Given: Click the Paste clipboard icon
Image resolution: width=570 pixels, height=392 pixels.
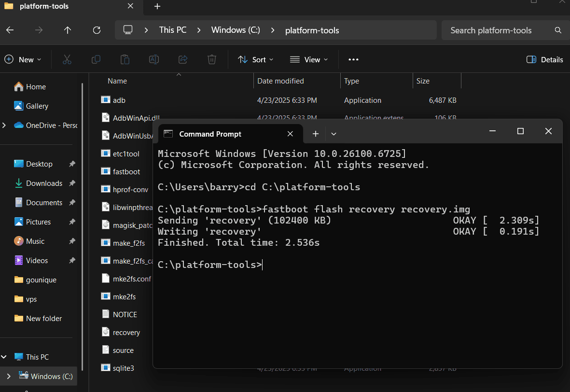Looking at the screenshot, I should point(125,60).
